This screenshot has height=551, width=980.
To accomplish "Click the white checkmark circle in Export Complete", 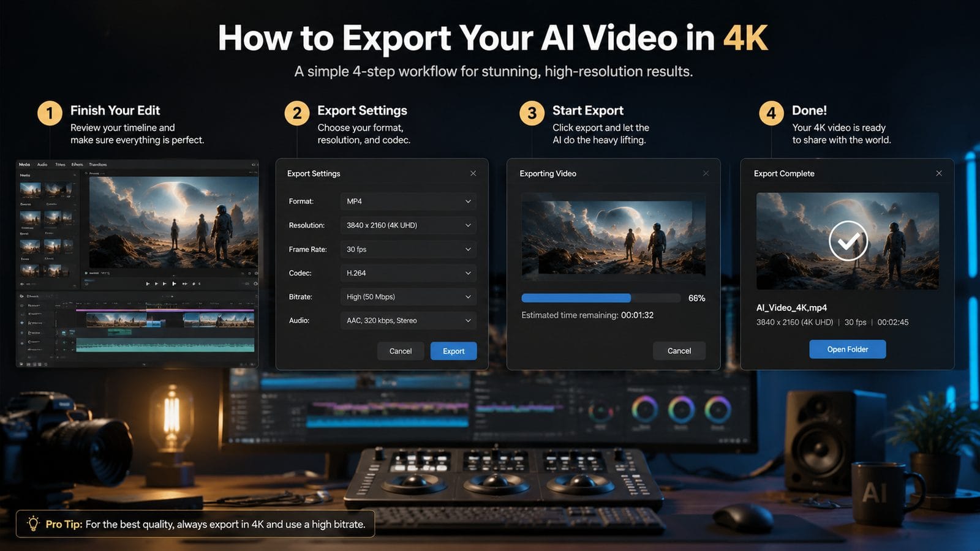I will point(848,241).
